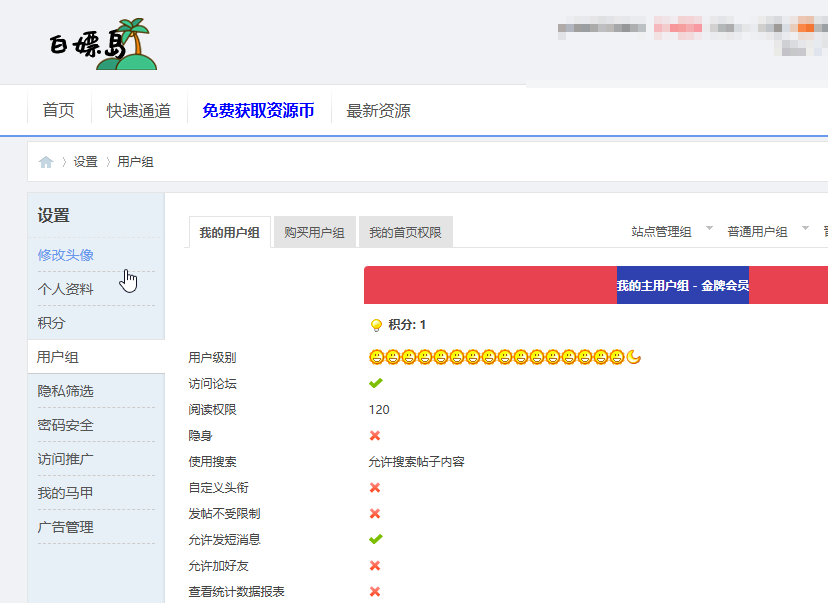Click the red cross beside 查看统计数据报表
Image resolution: width=828 pixels, height=603 pixels.
pos(375,591)
